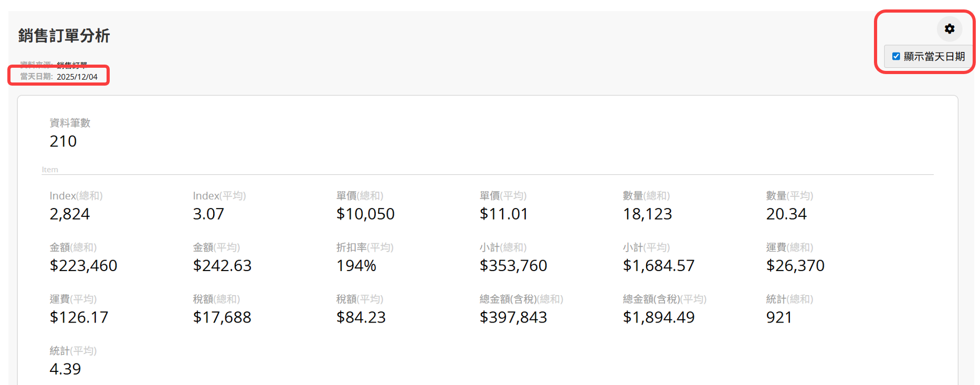
Task: Click the Index(平均) 3.07 metric
Action: click(x=208, y=214)
